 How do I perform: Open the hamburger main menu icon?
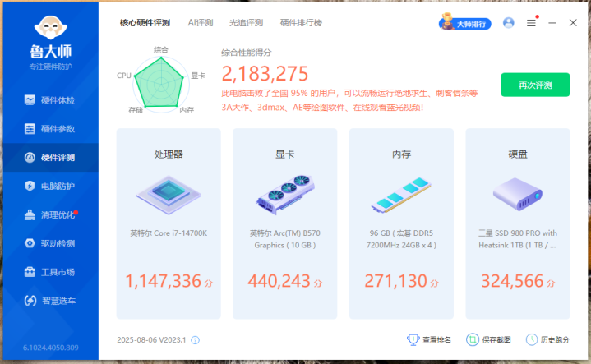coord(532,23)
